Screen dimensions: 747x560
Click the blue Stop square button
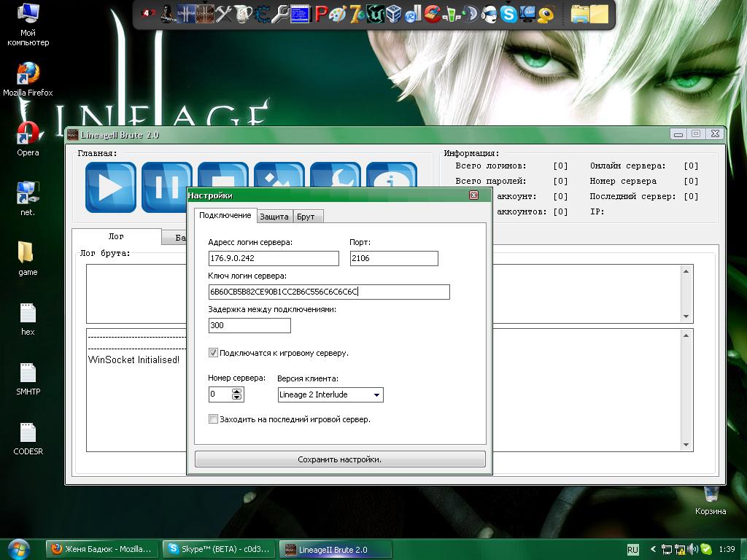(223, 174)
